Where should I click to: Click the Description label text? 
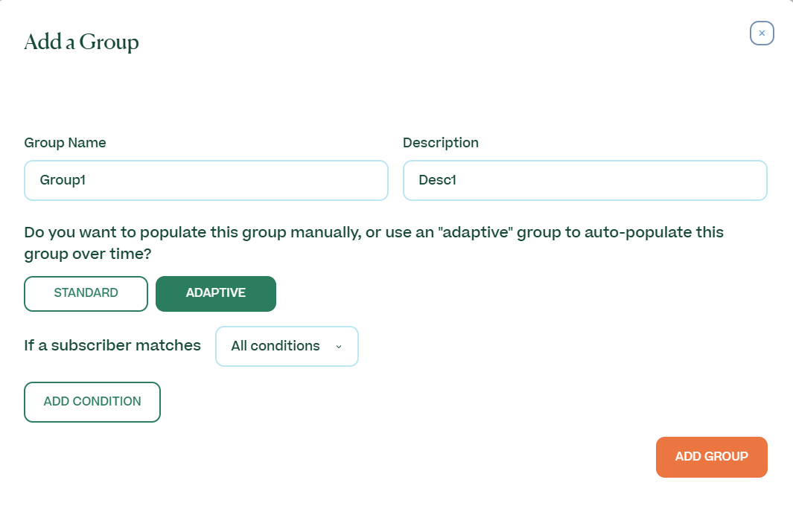[x=441, y=143]
